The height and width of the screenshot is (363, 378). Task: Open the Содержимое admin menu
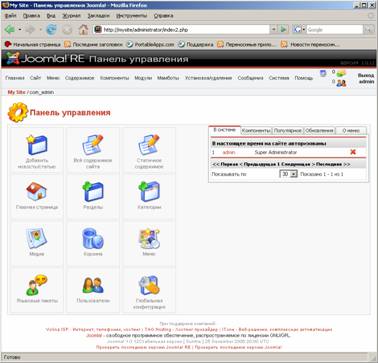[80, 78]
